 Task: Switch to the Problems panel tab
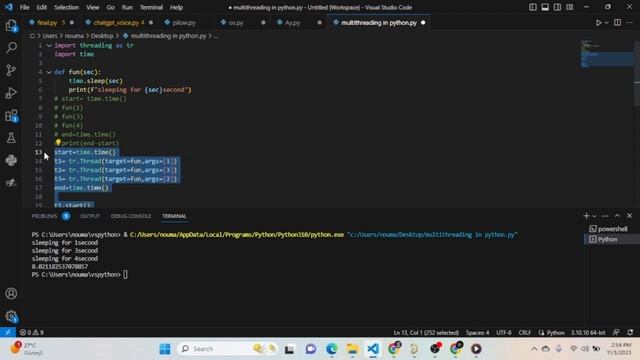[44, 216]
